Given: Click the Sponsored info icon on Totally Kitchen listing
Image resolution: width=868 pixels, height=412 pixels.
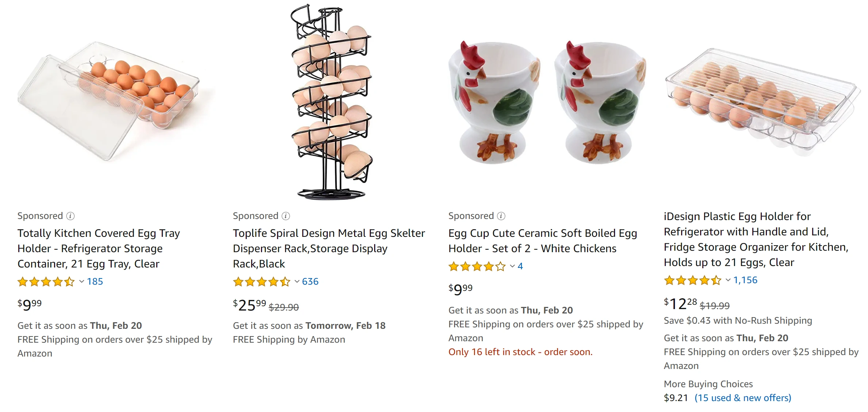Looking at the screenshot, I should coord(70,216).
